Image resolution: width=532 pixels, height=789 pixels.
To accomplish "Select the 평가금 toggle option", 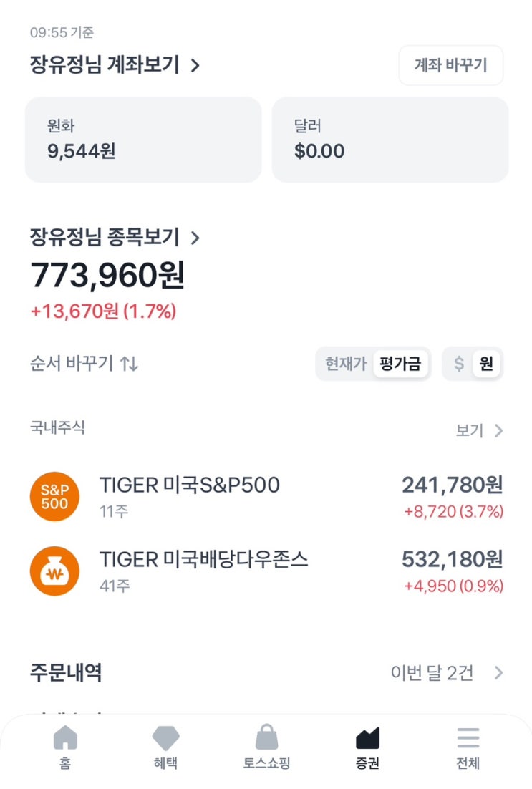I will (400, 364).
